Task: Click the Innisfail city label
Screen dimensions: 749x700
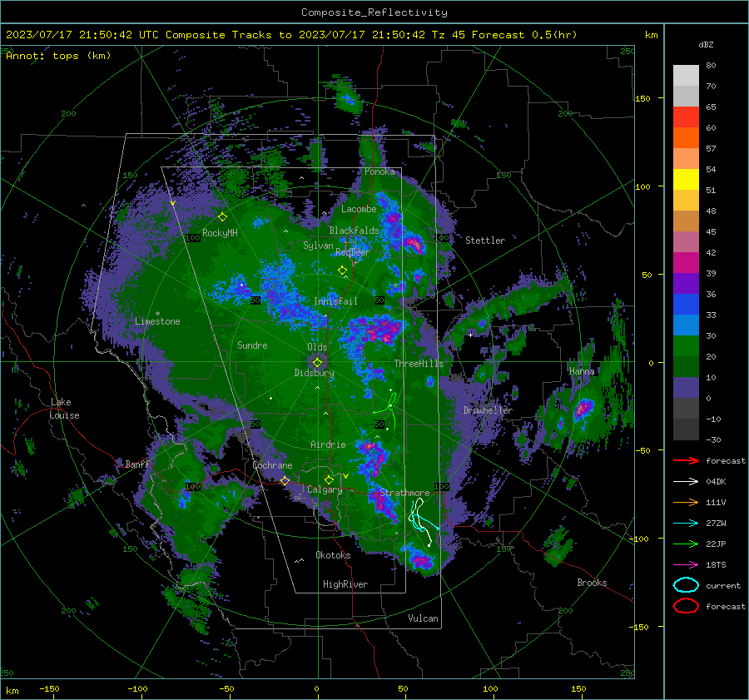Action: point(335,301)
